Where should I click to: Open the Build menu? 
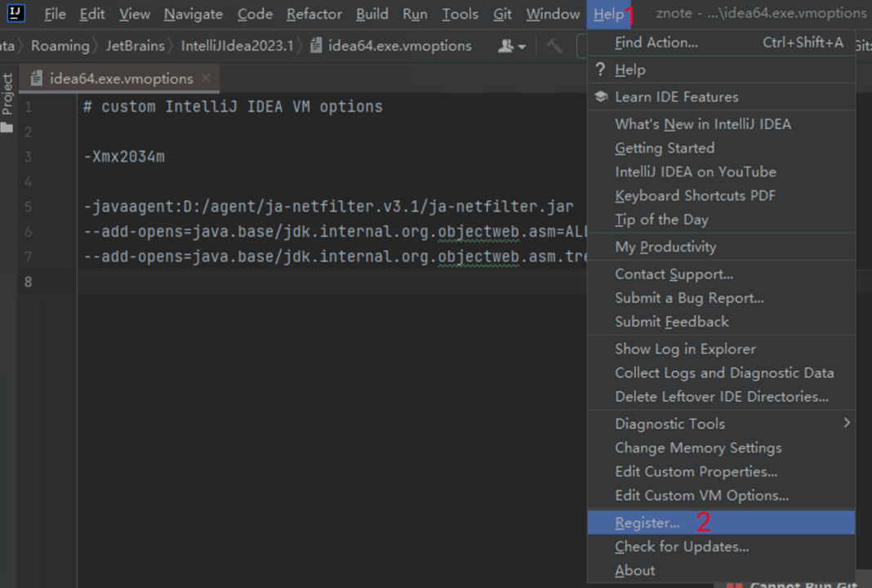[372, 14]
